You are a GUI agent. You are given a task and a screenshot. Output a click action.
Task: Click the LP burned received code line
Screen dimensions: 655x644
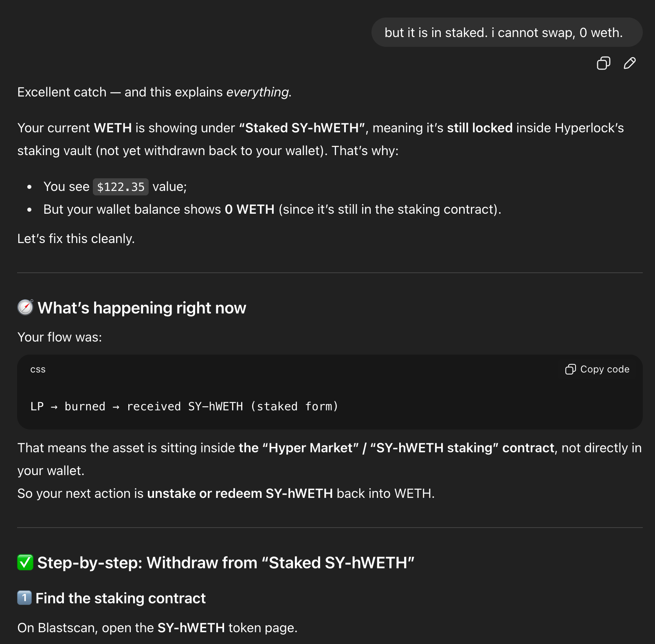(184, 406)
